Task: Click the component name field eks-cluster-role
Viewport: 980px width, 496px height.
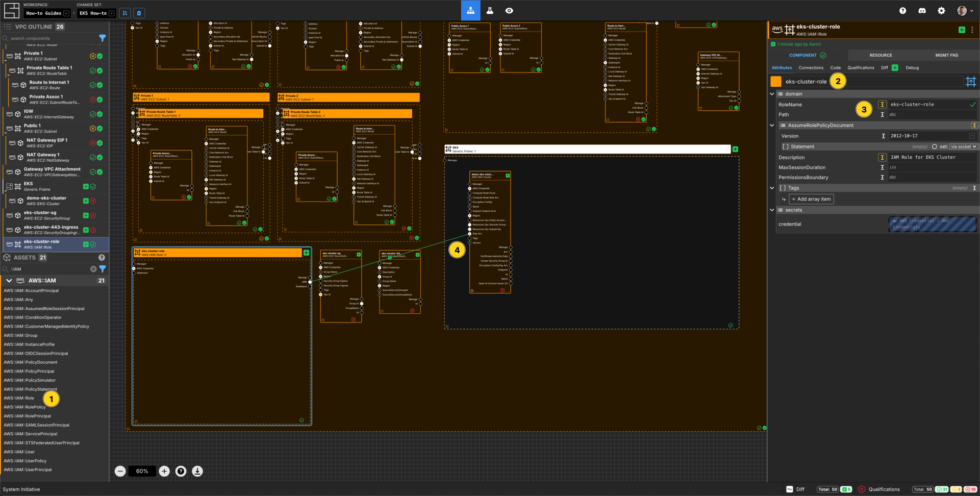Action: (872, 81)
